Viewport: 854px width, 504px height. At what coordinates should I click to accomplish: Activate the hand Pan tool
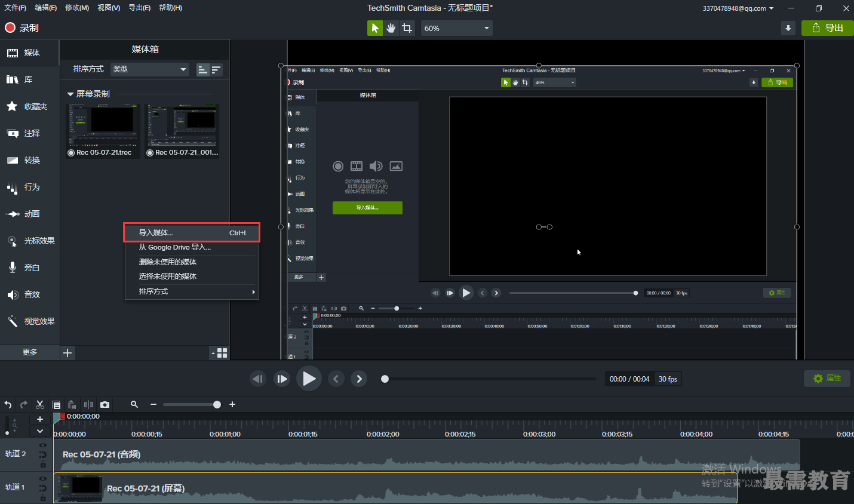click(x=391, y=28)
